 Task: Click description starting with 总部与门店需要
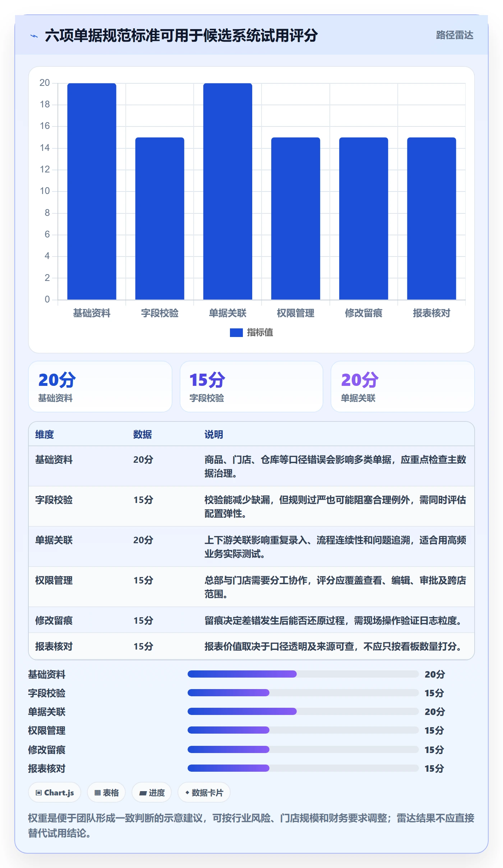[335, 587]
